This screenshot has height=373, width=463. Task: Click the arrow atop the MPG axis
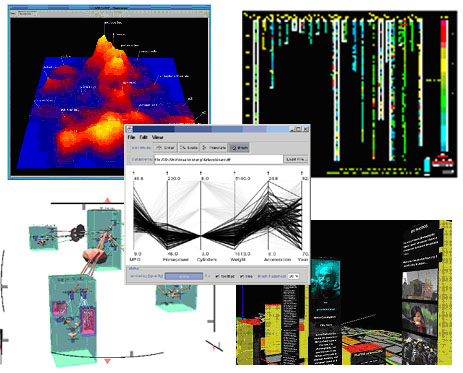(134, 173)
